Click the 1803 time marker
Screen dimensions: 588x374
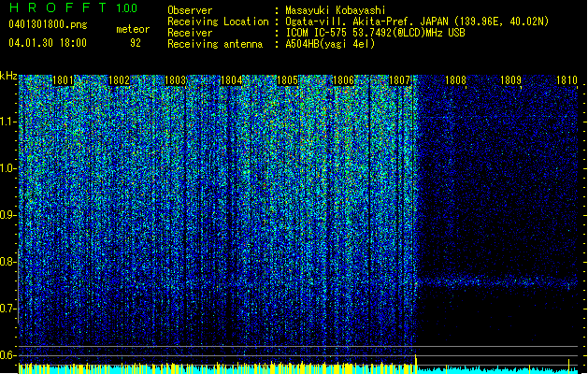pyautogui.click(x=175, y=80)
